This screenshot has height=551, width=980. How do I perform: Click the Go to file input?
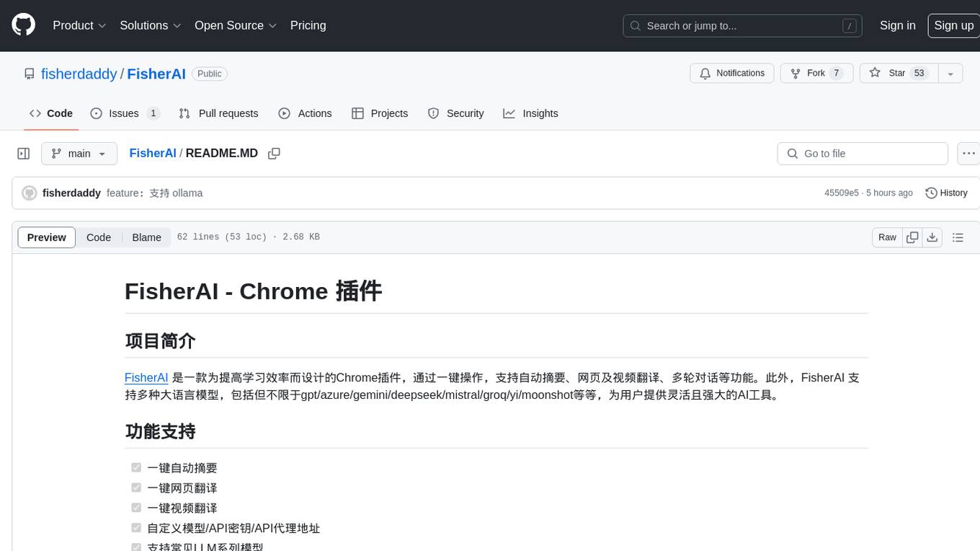863,154
